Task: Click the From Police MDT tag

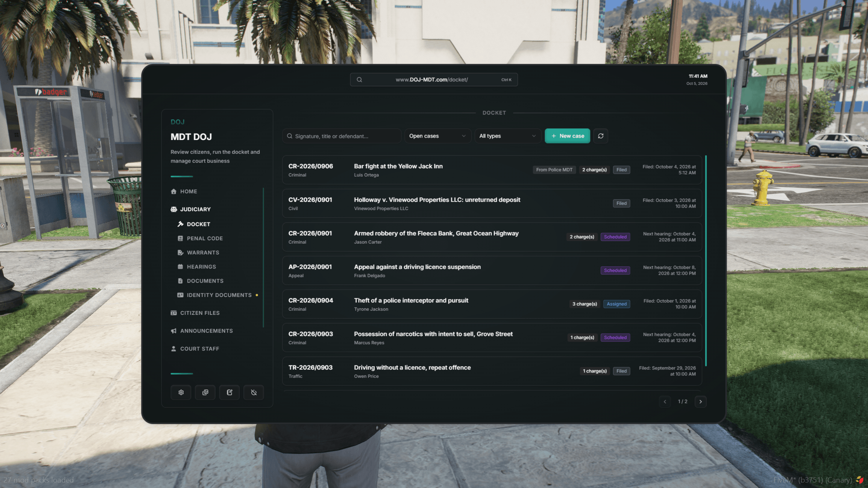Action: [x=554, y=170]
